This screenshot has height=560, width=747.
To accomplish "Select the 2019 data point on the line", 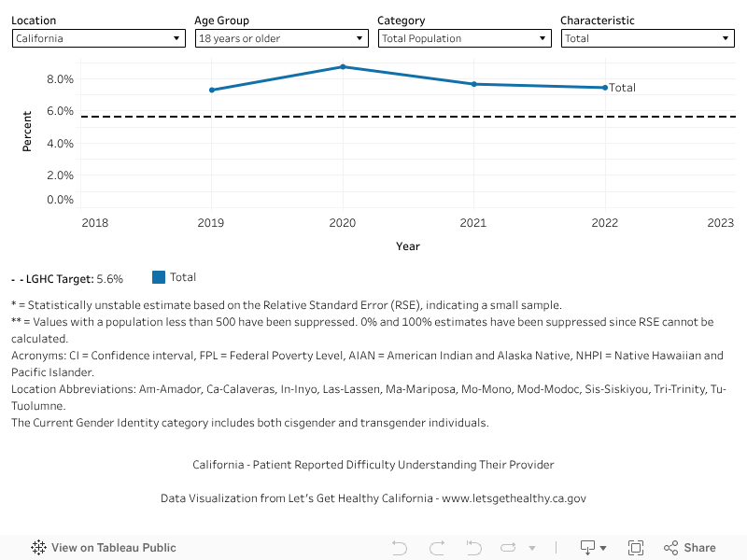I will 212,90.
